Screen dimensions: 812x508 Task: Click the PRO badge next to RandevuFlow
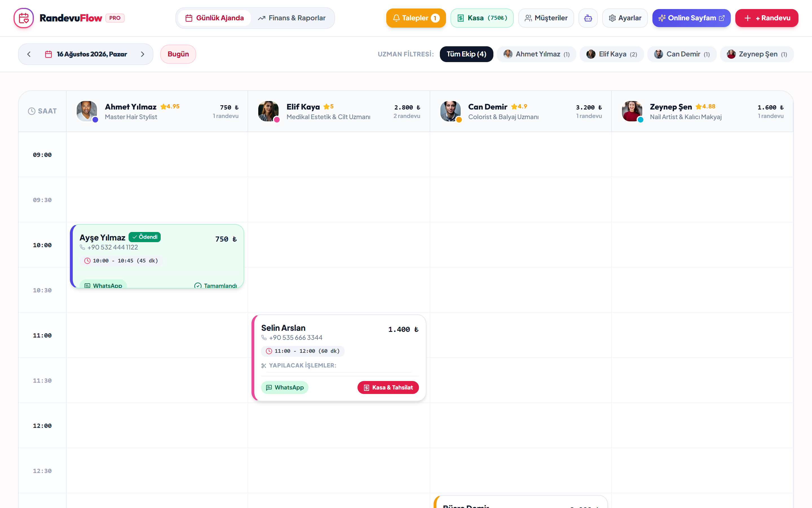pyautogui.click(x=115, y=18)
